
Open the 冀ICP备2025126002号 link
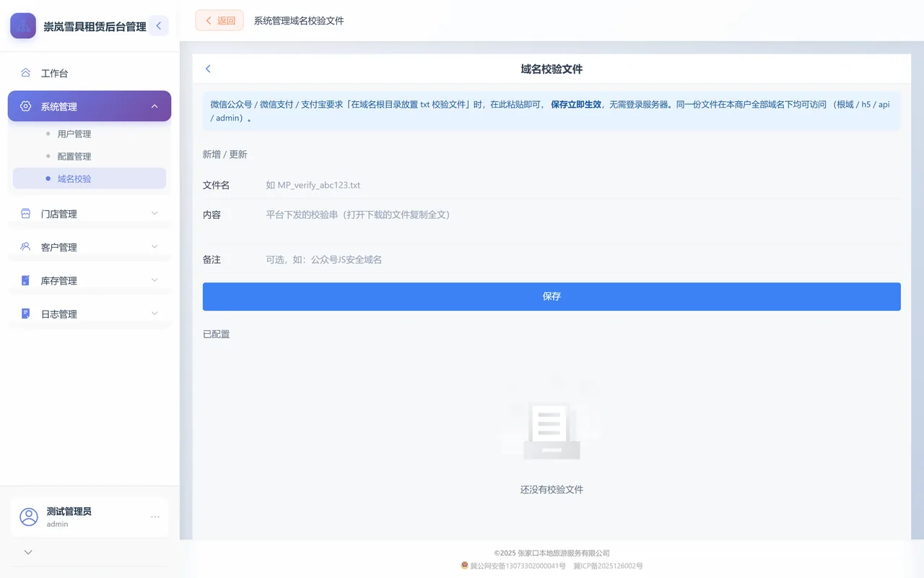608,566
